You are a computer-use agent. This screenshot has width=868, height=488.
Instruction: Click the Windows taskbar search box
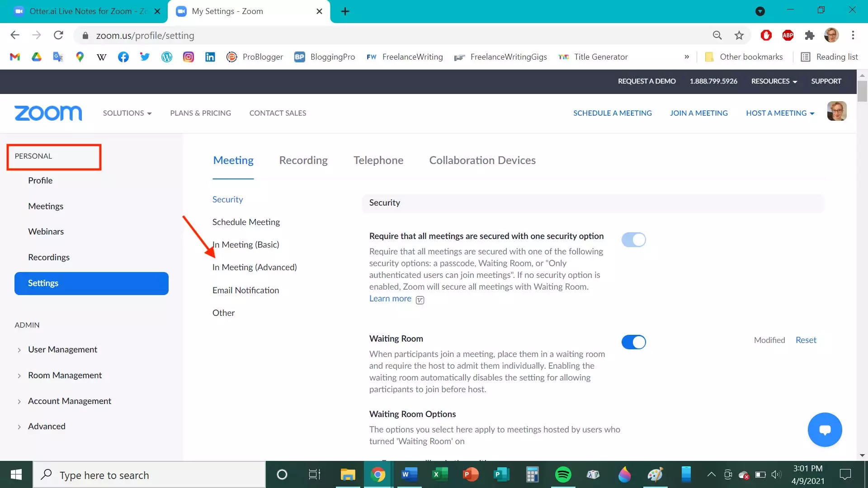click(x=149, y=475)
